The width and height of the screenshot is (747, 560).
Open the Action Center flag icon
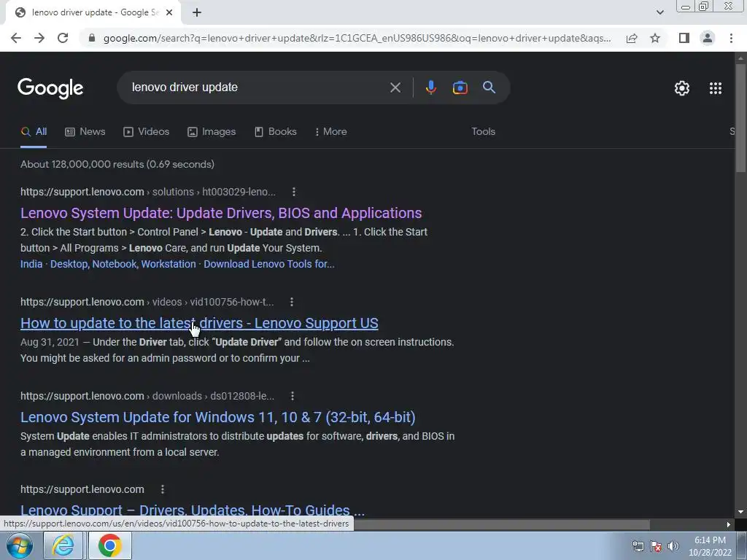(x=656, y=546)
